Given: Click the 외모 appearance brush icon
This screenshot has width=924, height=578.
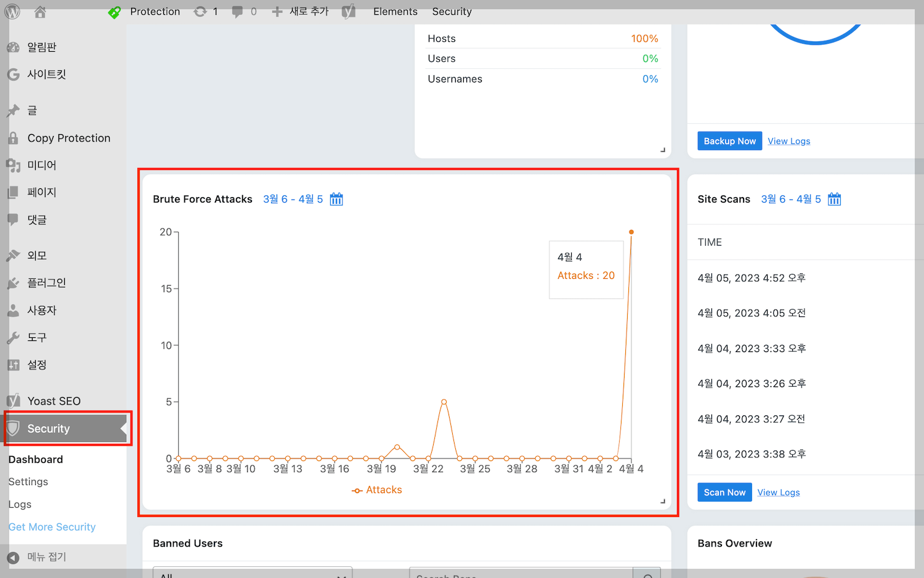Looking at the screenshot, I should tap(13, 255).
